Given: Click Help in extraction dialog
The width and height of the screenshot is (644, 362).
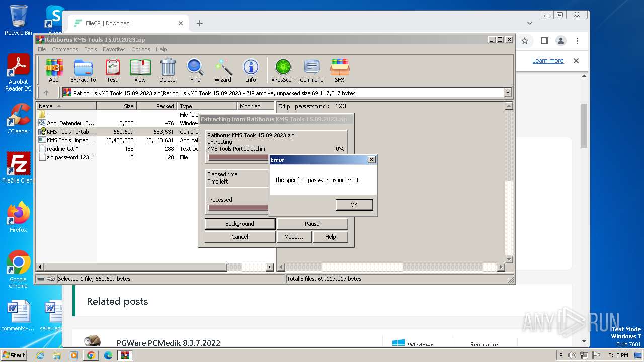Looking at the screenshot, I should click(x=330, y=237).
